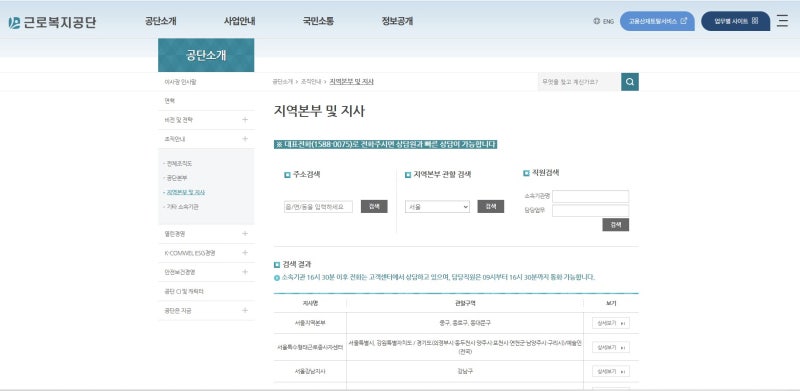Open the 국민소통 top menu
The height and width of the screenshot is (391, 800).
coord(318,21)
